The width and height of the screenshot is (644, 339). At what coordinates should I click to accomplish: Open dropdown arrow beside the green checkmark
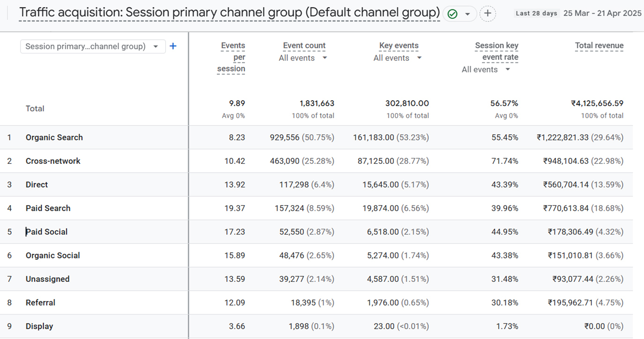[467, 15]
